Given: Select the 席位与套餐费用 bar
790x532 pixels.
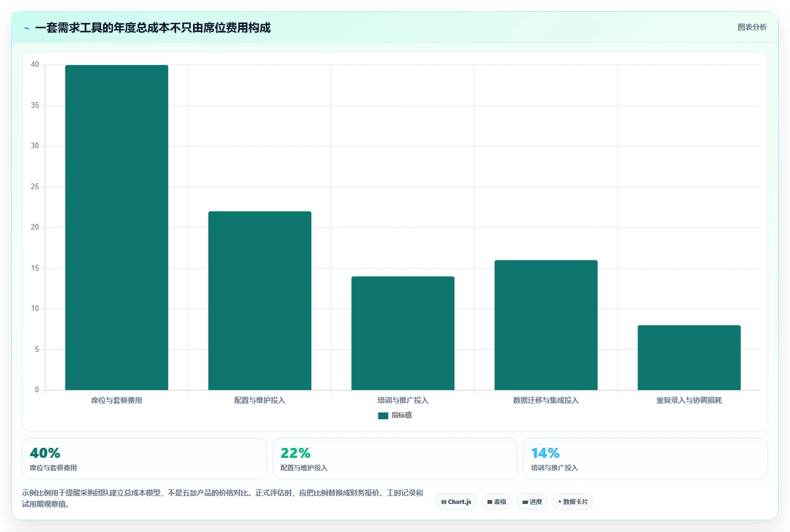Looking at the screenshot, I should click(x=117, y=227).
